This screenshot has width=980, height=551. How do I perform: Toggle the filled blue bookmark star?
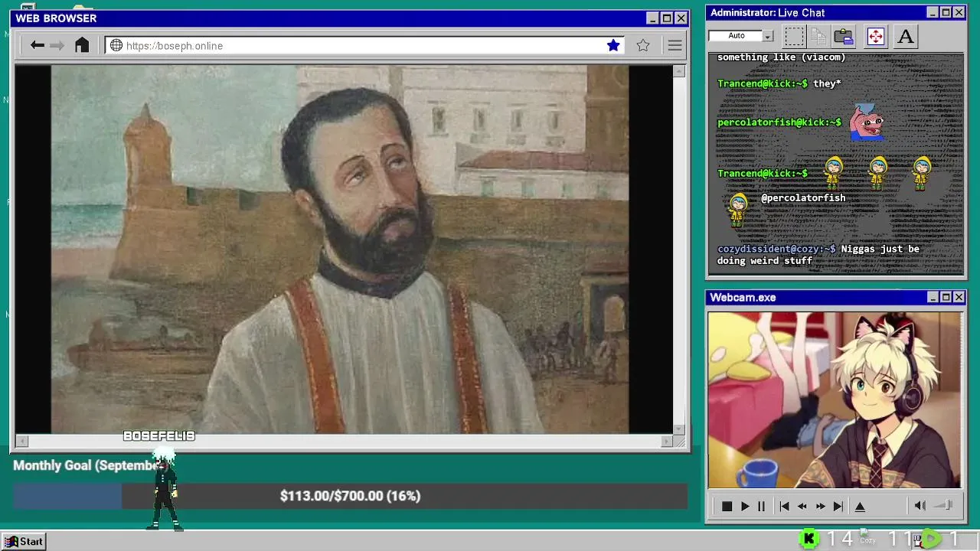[613, 45]
